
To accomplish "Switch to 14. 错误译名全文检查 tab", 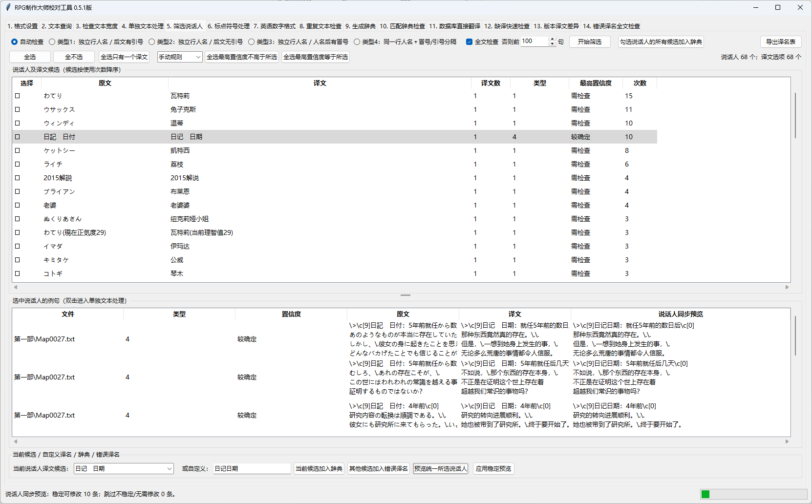I will 611,26.
